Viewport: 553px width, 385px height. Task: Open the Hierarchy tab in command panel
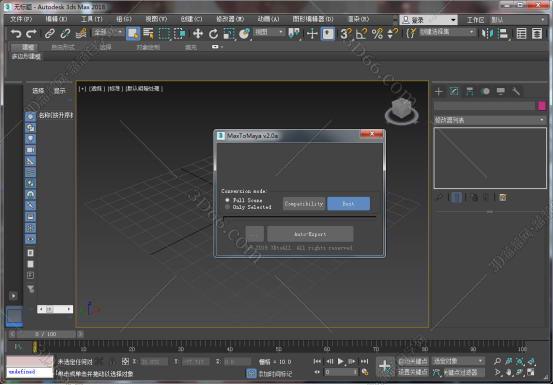470,92
